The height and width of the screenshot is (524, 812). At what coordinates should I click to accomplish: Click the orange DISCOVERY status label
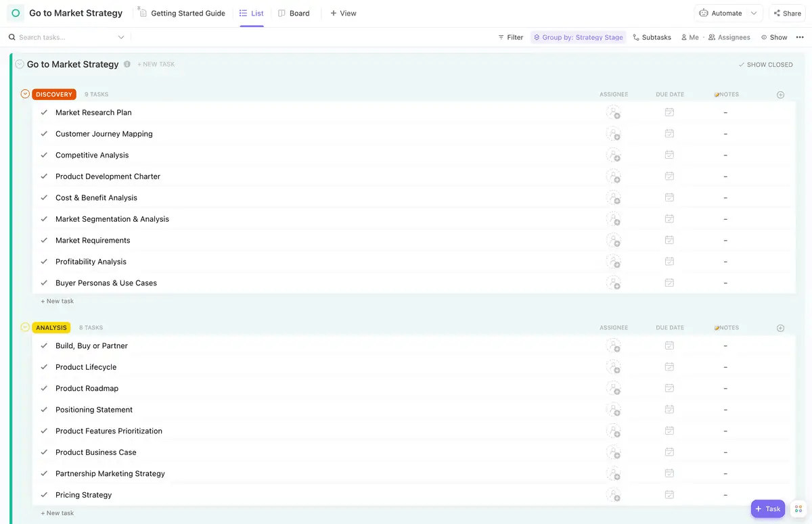click(54, 95)
